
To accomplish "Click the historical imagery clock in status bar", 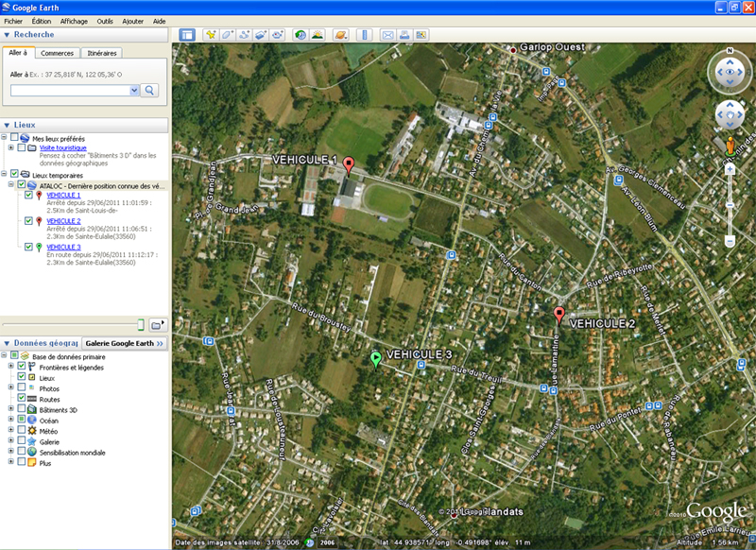I will pyautogui.click(x=310, y=542).
